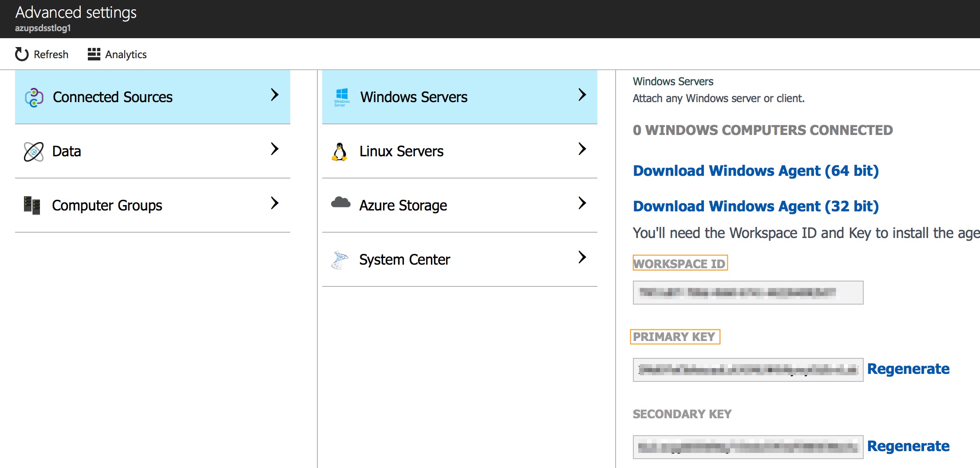Download Windows Agent 32 bit link
The image size is (980, 468).
click(x=755, y=206)
